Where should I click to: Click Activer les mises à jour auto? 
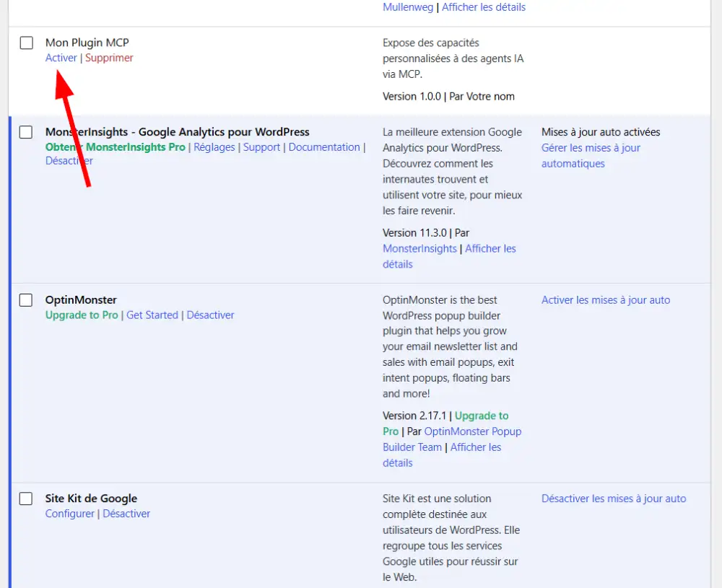coord(606,300)
